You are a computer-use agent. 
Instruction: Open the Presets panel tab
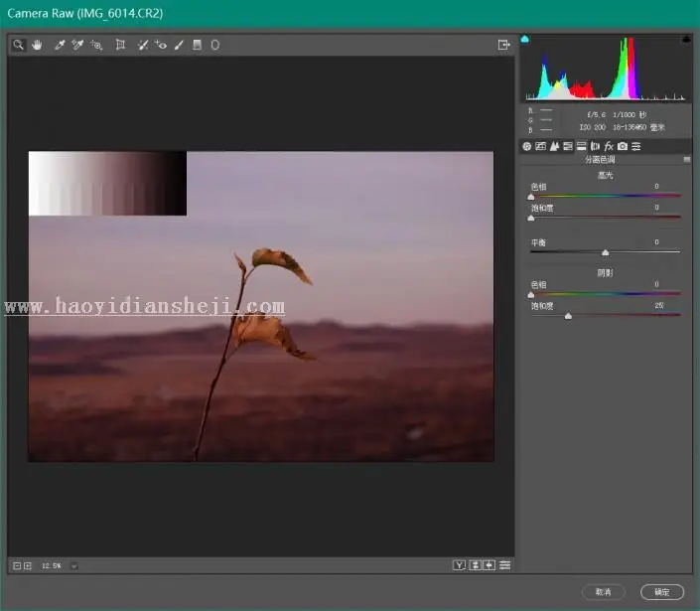[x=636, y=146]
